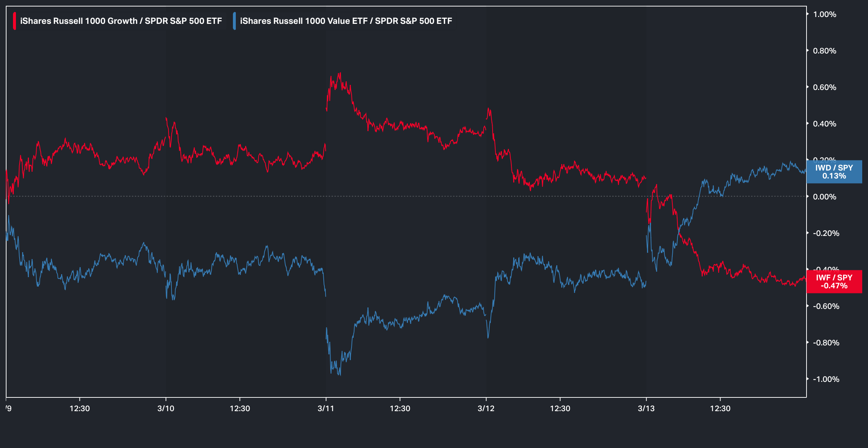Click the IWF / SPY -0.47% price tag
Screen dimensions: 868x448
click(x=834, y=282)
